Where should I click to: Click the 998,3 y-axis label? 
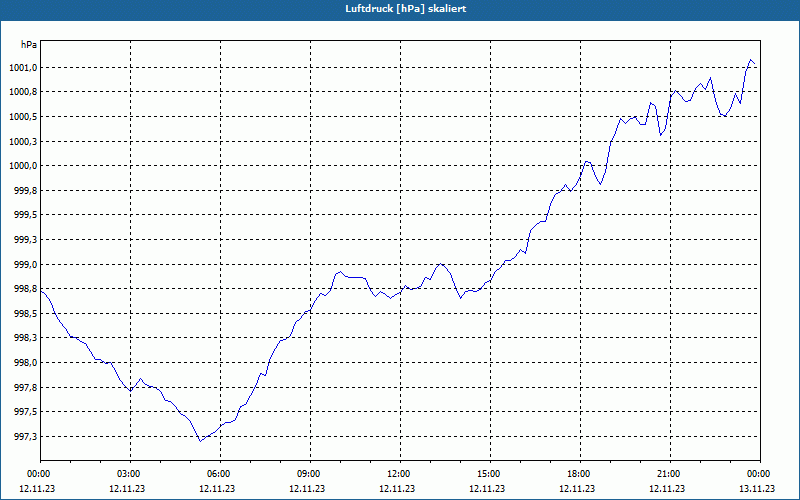26,338
